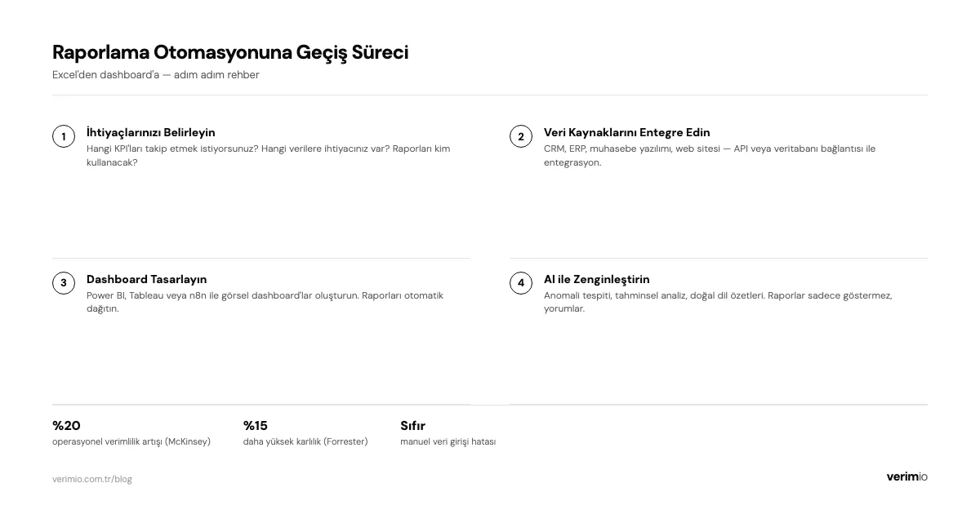Click the daha yüksek karlılık (Forrester) label
This screenshot has height=514, width=980.
305,441
